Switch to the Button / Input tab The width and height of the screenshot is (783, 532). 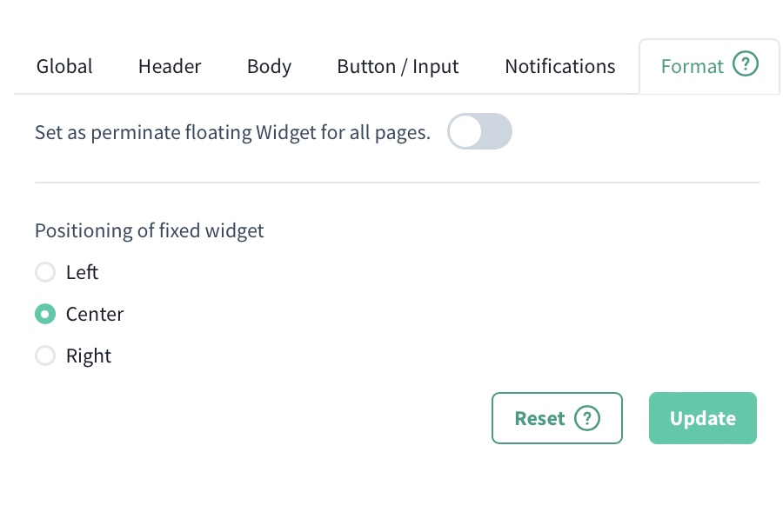pyautogui.click(x=398, y=66)
